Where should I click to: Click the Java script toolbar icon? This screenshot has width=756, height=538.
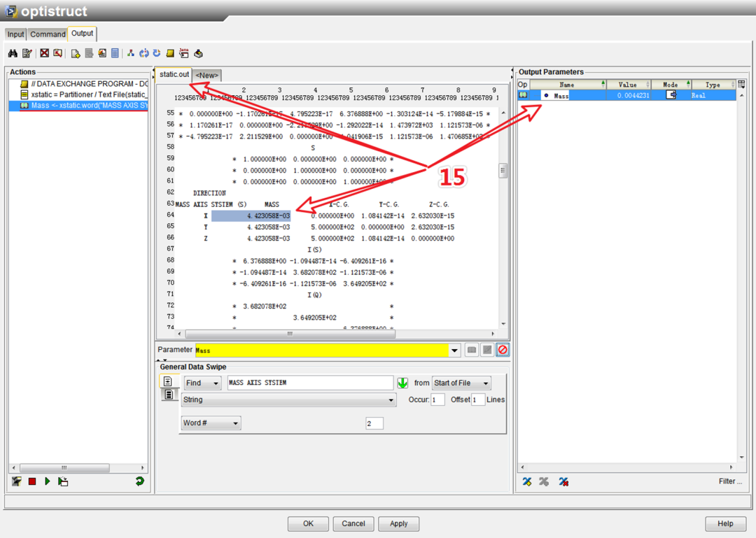click(183, 53)
